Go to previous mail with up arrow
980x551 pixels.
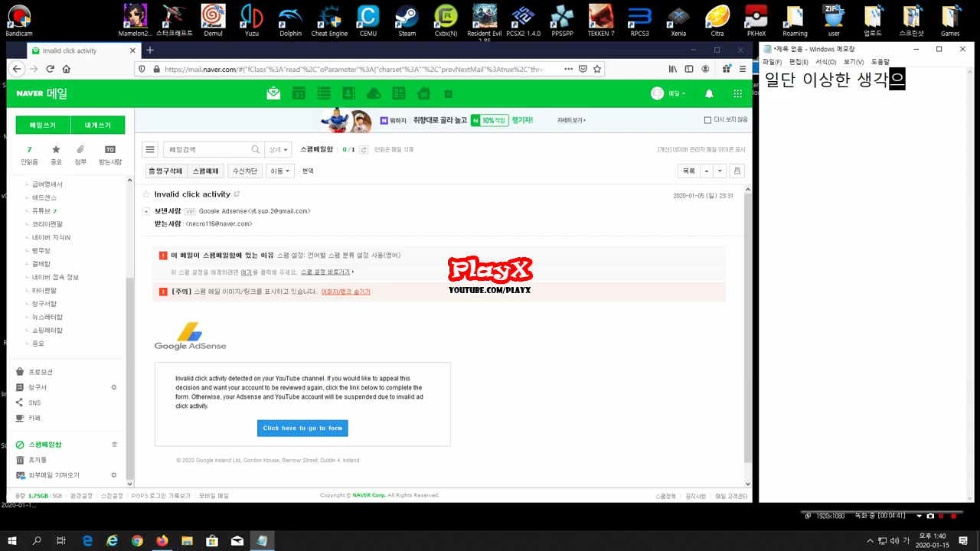click(707, 171)
